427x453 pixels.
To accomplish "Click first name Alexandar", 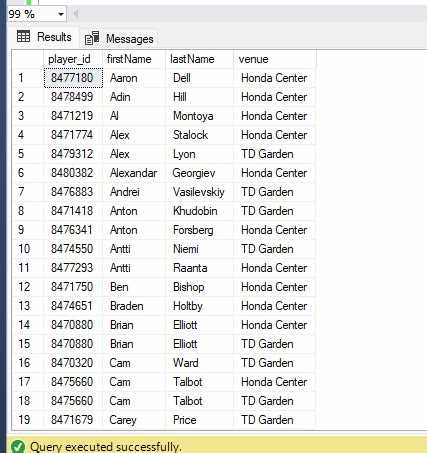I will pyautogui.click(x=133, y=173).
